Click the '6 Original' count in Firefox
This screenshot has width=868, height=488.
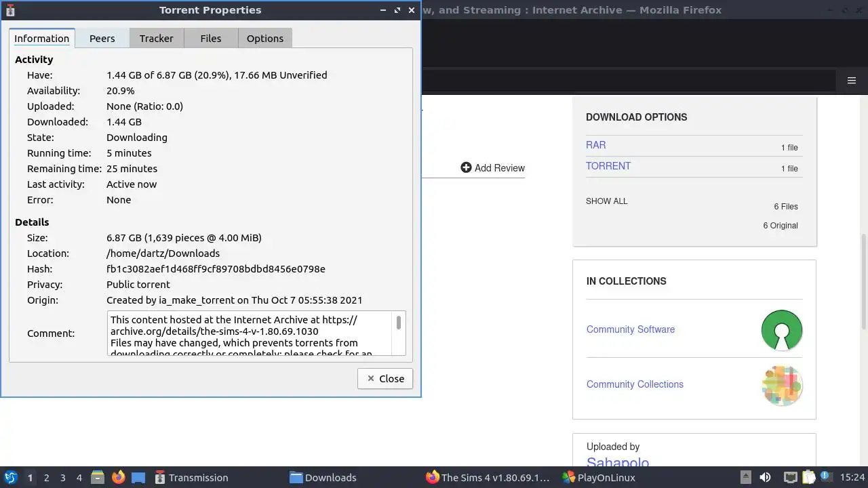point(781,226)
